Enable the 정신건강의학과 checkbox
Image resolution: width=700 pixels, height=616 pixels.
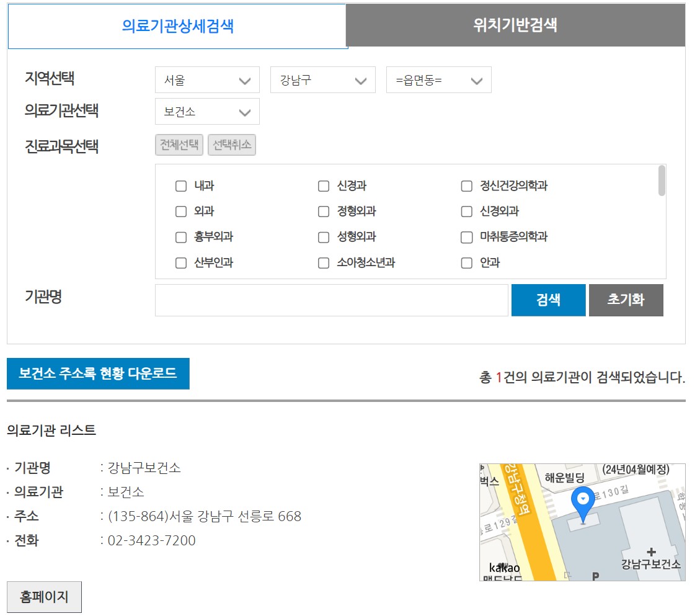coord(466,185)
